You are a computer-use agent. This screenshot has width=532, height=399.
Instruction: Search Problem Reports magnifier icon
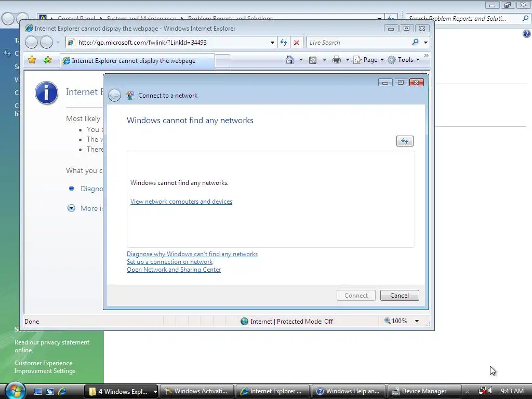coord(525,18)
